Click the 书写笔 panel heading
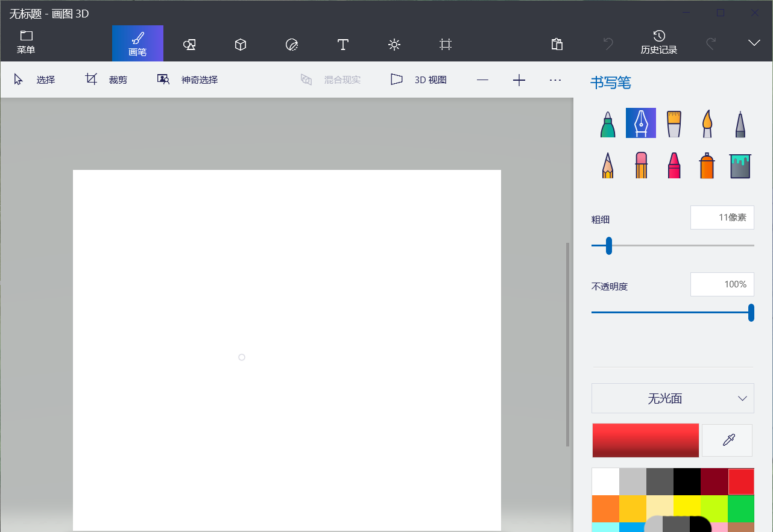Screen dimensions: 773x532 click(611, 83)
